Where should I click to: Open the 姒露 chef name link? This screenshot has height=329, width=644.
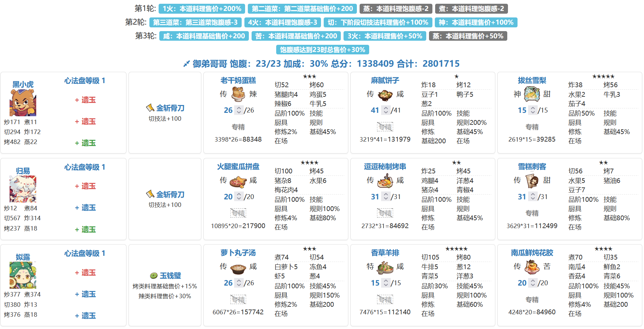coord(23,257)
